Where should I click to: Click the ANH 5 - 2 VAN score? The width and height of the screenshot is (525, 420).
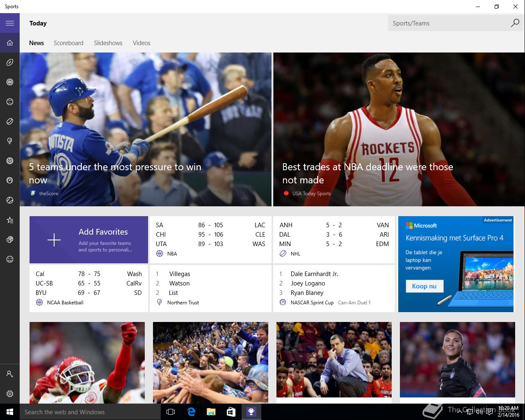tap(334, 225)
